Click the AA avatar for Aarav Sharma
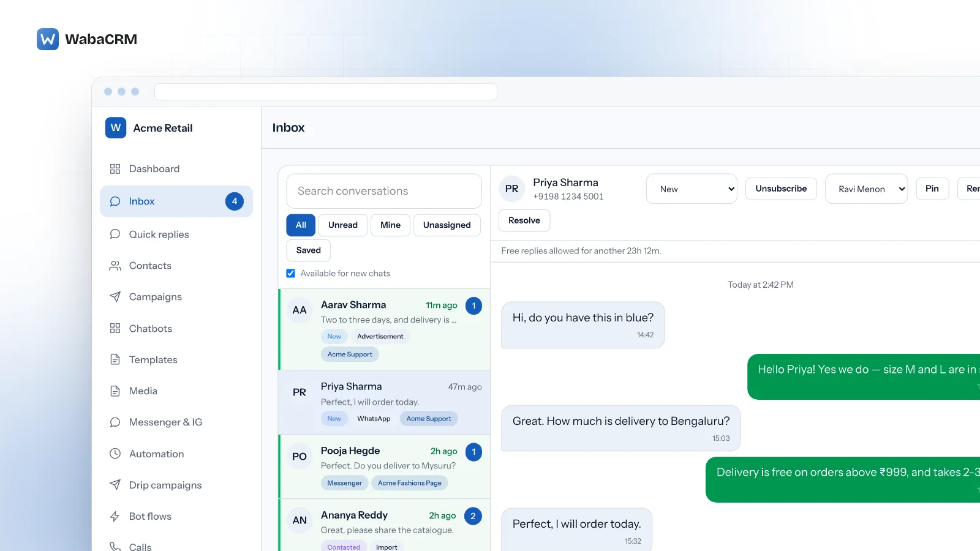This screenshot has width=980, height=551. 300,310
